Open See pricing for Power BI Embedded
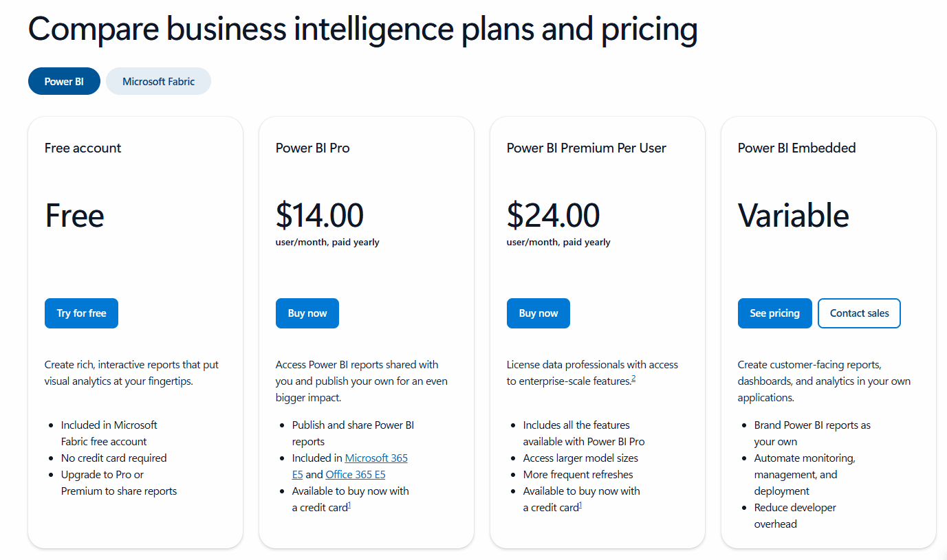The height and width of the screenshot is (560, 947). click(774, 313)
